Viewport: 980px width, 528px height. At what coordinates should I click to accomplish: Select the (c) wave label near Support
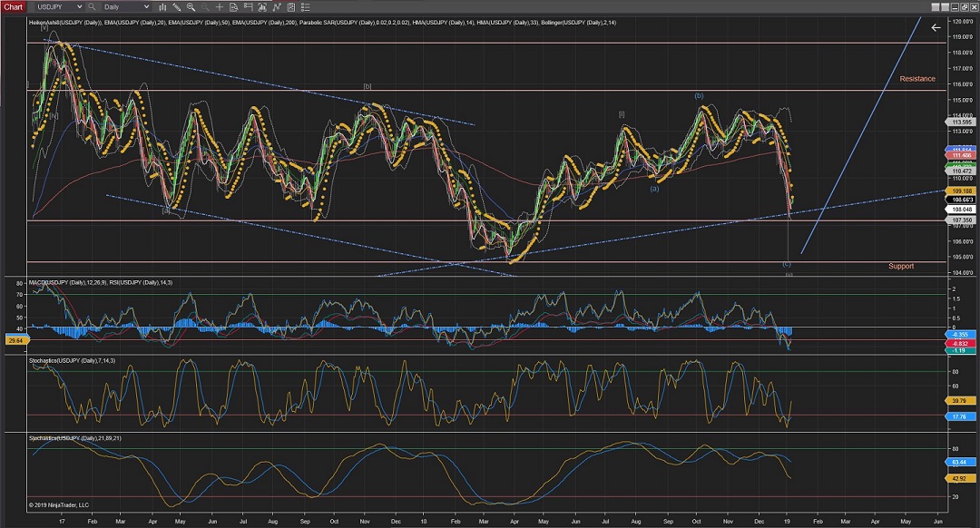pos(786,264)
